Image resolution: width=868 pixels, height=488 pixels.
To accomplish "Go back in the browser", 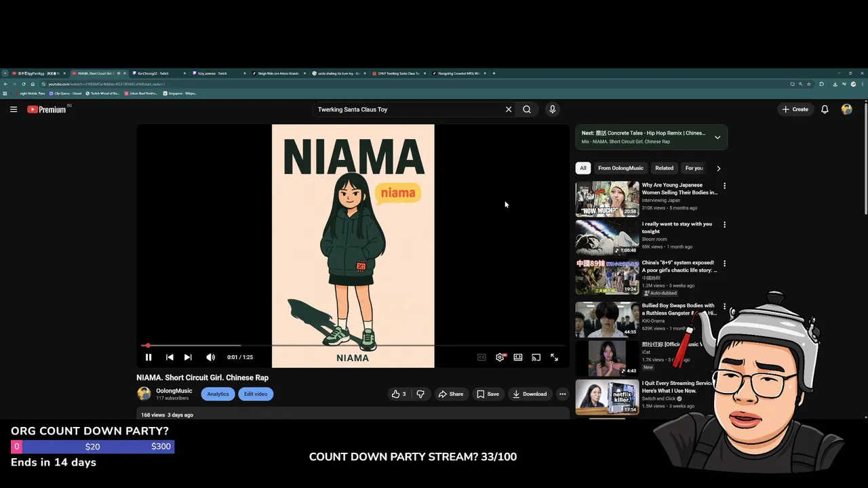I will pyautogui.click(x=6, y=84).
